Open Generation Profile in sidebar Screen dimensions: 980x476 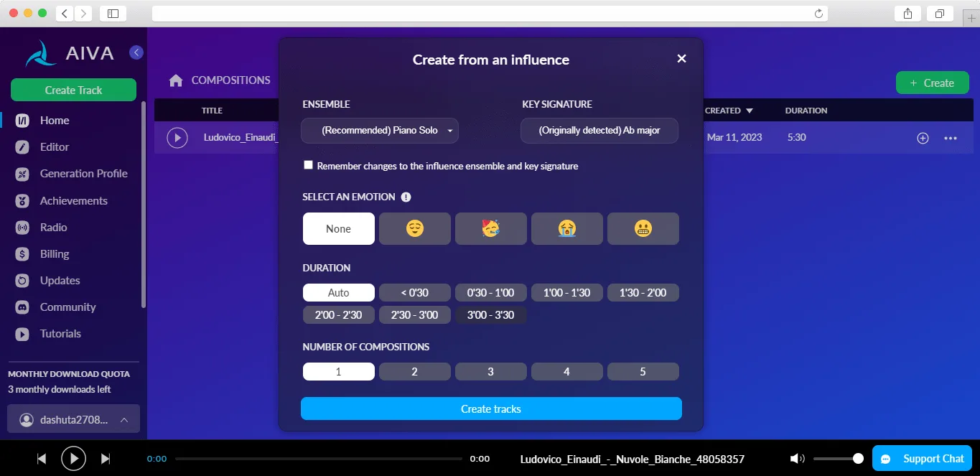pos(83,174)
